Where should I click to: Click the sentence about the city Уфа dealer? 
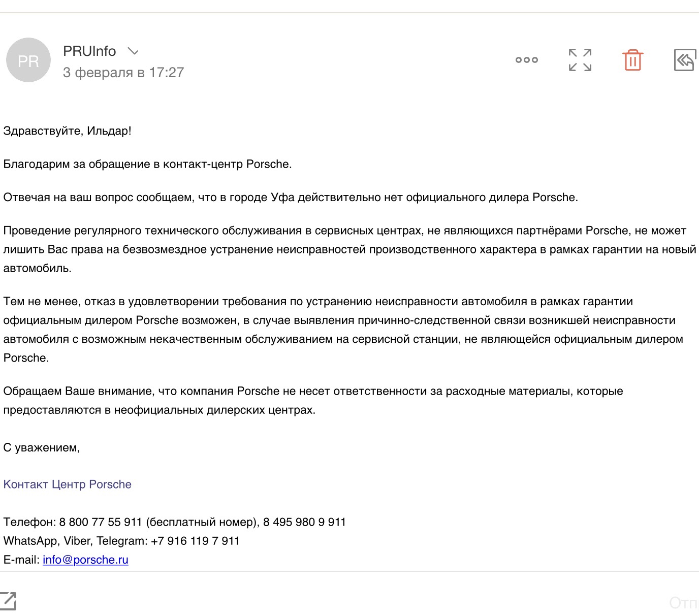point(291,198)
